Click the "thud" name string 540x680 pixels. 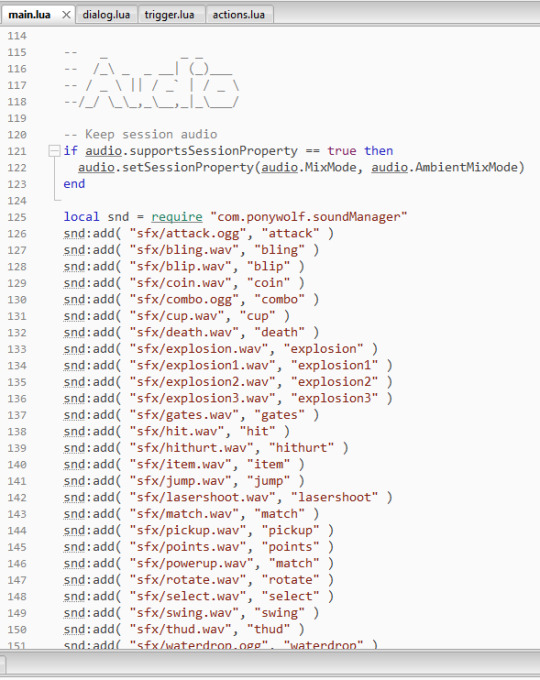click(268, 629)
